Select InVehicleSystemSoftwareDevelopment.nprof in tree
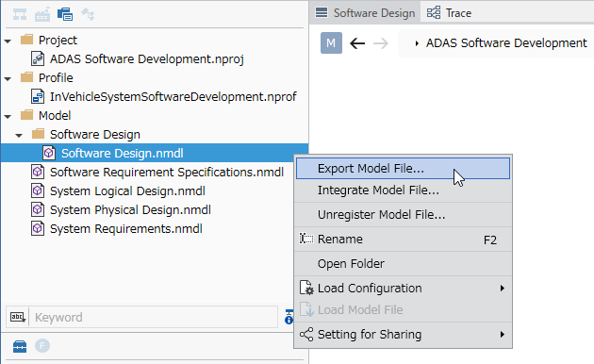 [173, 96]
